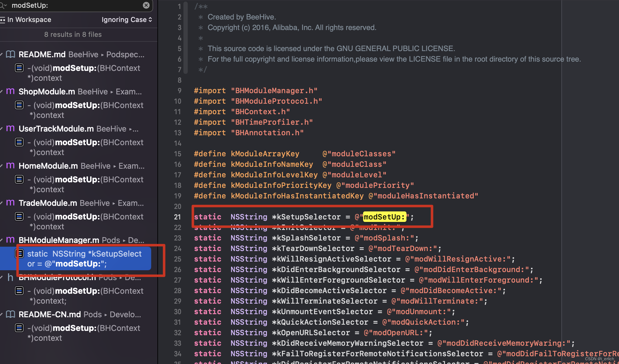Click the import BHTimeProfiler.h line
Image resolution: width=619 pixels, height=364 pixels.
[x=253, y=122]
